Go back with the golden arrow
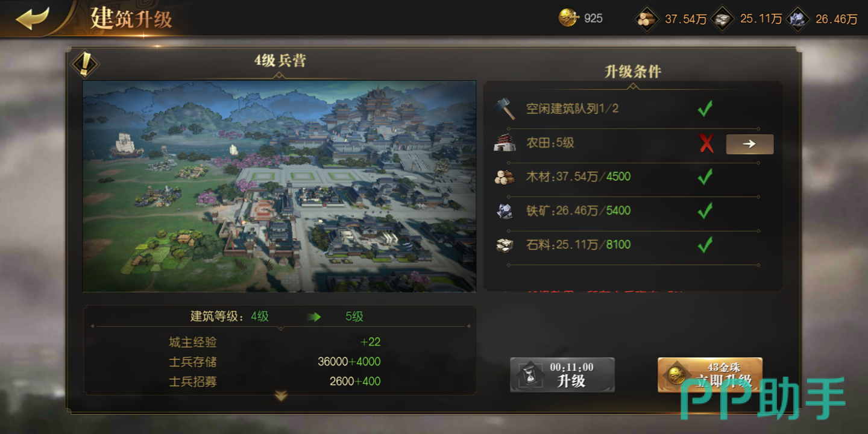The width and height of the screenshot is (868, 434). tap(33, 18)
